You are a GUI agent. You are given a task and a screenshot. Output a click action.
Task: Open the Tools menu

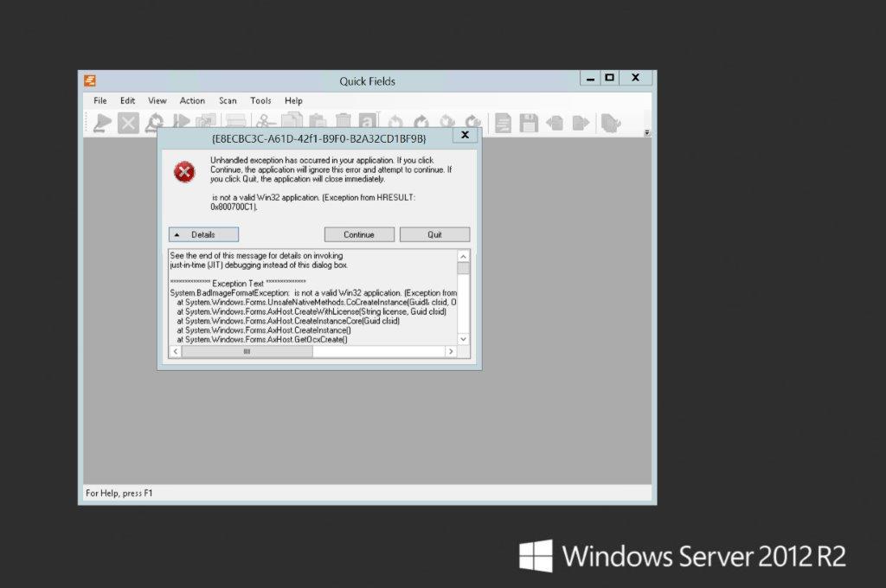click(x=260, y=100)
